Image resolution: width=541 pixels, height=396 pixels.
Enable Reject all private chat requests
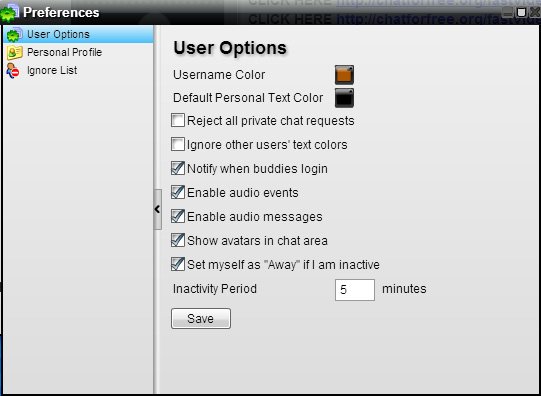tap(178, 121)
